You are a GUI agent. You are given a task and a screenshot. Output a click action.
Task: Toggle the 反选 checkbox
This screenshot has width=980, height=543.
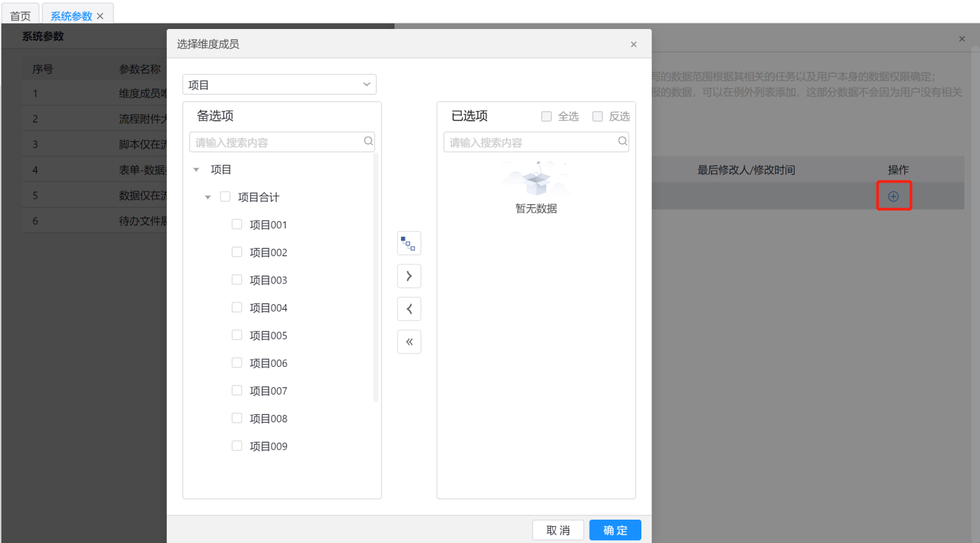(597, 116)
